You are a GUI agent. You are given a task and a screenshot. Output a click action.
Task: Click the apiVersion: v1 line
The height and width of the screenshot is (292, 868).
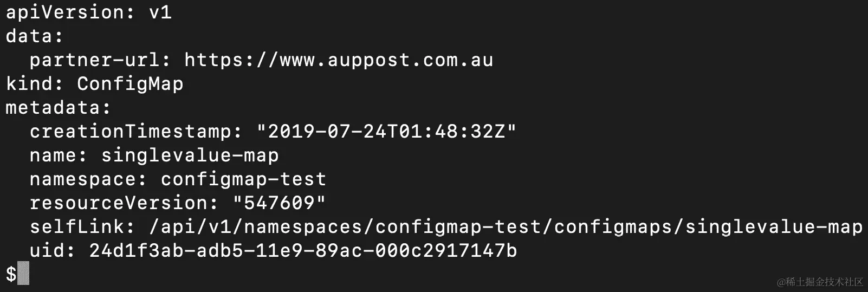click(89, 12)
